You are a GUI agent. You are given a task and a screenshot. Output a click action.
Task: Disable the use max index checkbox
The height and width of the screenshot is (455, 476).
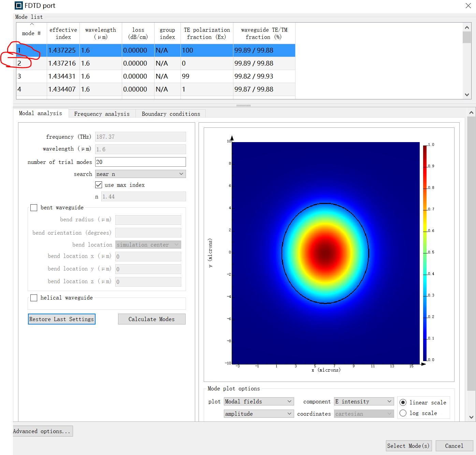coord(99,185)
